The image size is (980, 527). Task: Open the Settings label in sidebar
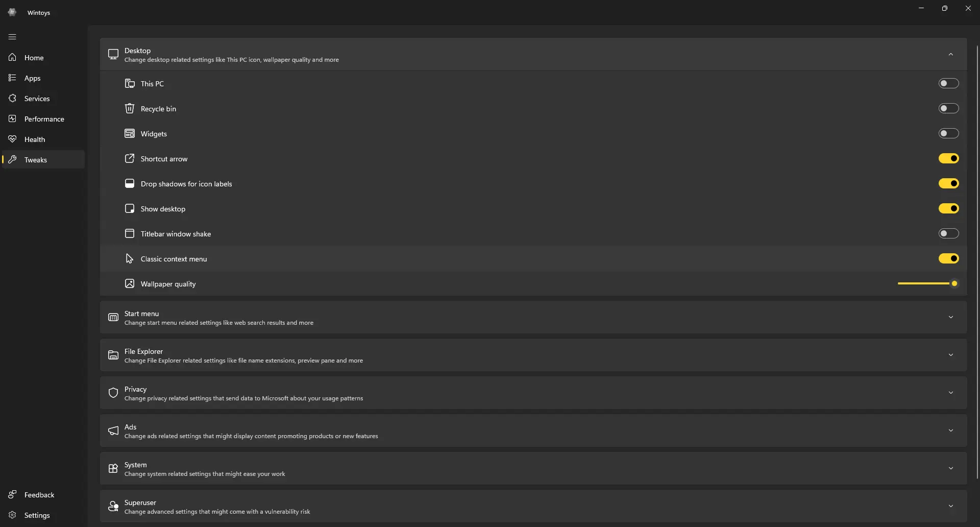37,515
